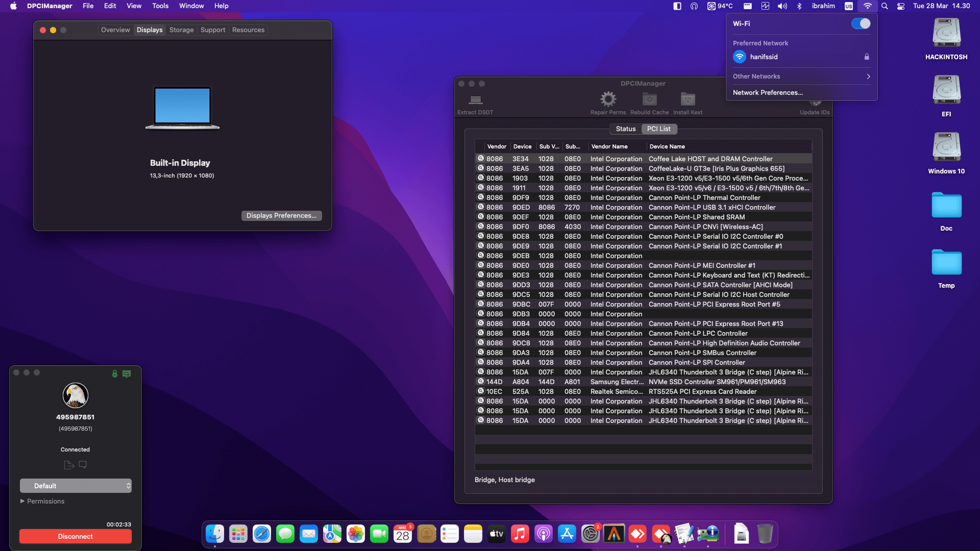
Task: Open the Music app from the Dock
Action: click(x=520, y=534)
